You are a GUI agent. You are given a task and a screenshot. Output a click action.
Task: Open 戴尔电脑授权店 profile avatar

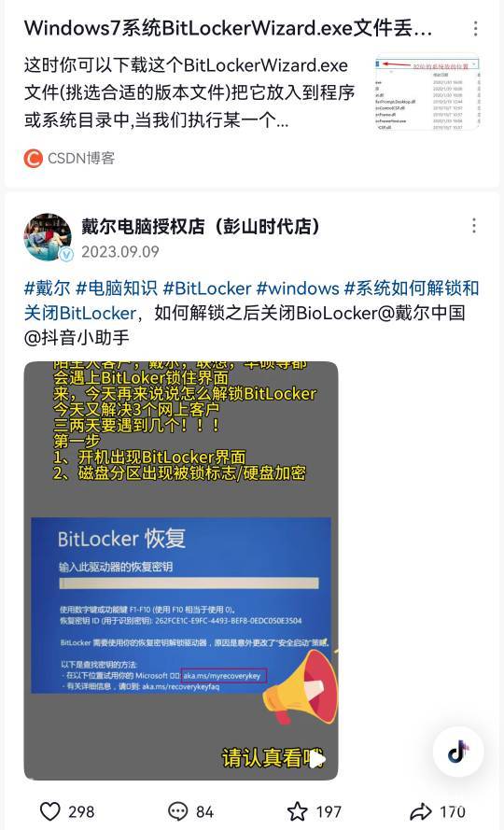48,237
